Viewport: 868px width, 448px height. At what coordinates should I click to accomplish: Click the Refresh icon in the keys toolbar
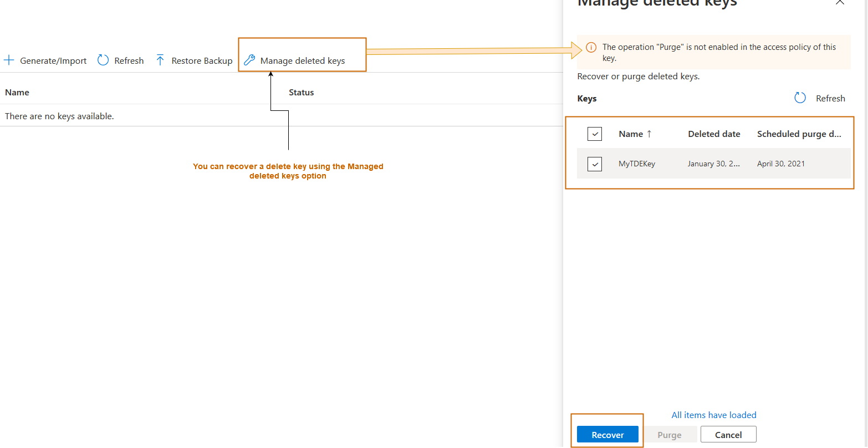tap(103, 60)
